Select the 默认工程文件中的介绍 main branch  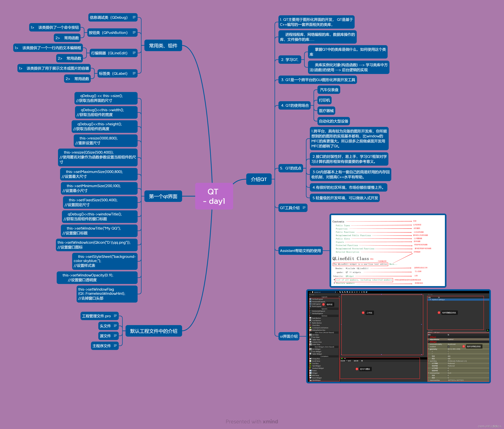click(154, 331)
